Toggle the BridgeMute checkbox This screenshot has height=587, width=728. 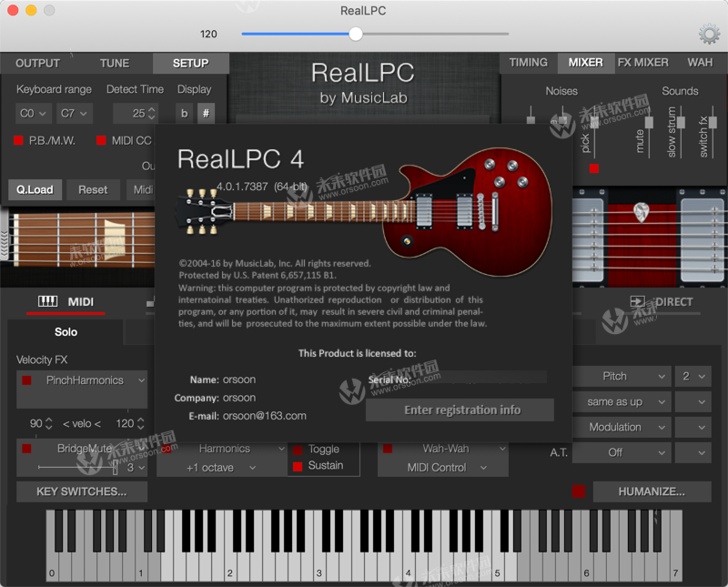point(26,448)
